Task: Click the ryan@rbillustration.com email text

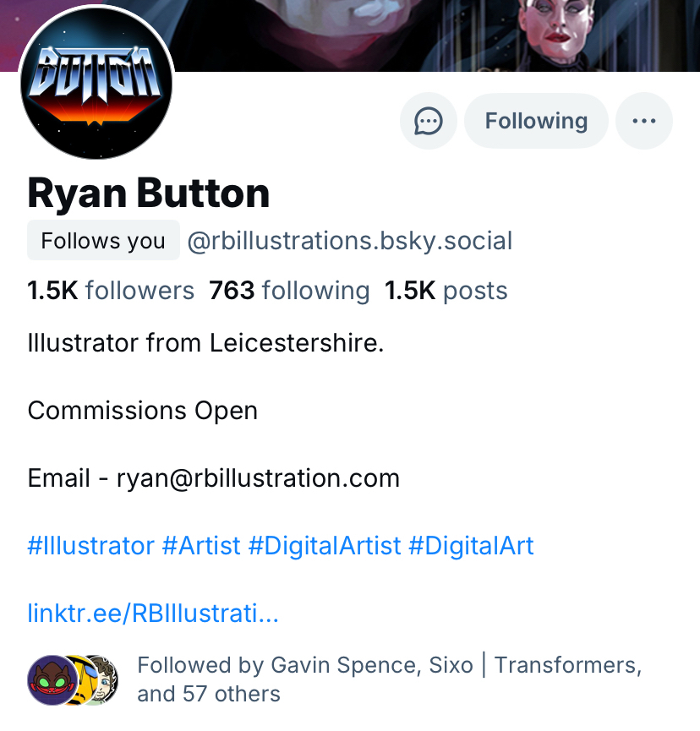Action: click(258, 478)
